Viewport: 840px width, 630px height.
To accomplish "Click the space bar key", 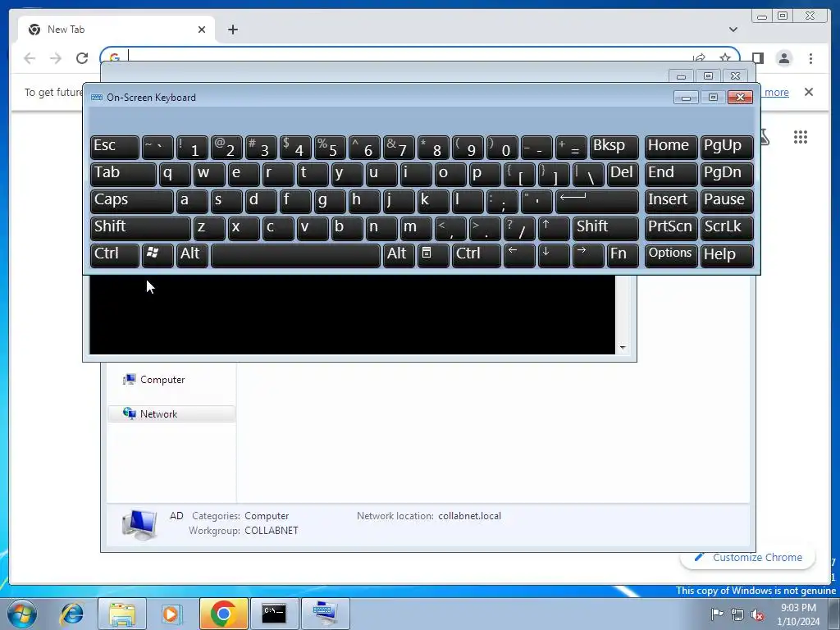I will tap(295, 255).
